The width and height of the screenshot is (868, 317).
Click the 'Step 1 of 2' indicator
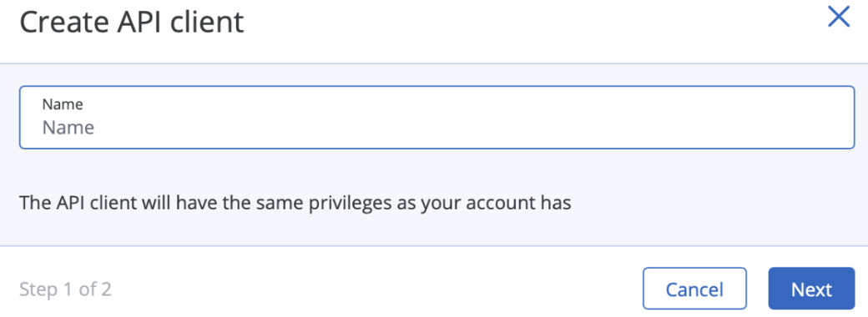click(x=65, y=289)
